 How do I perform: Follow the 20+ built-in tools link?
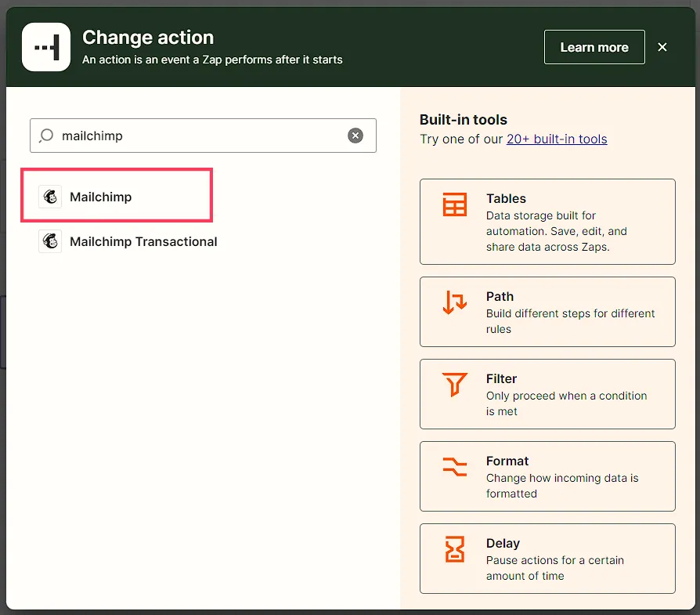click(x=557, y=139)
